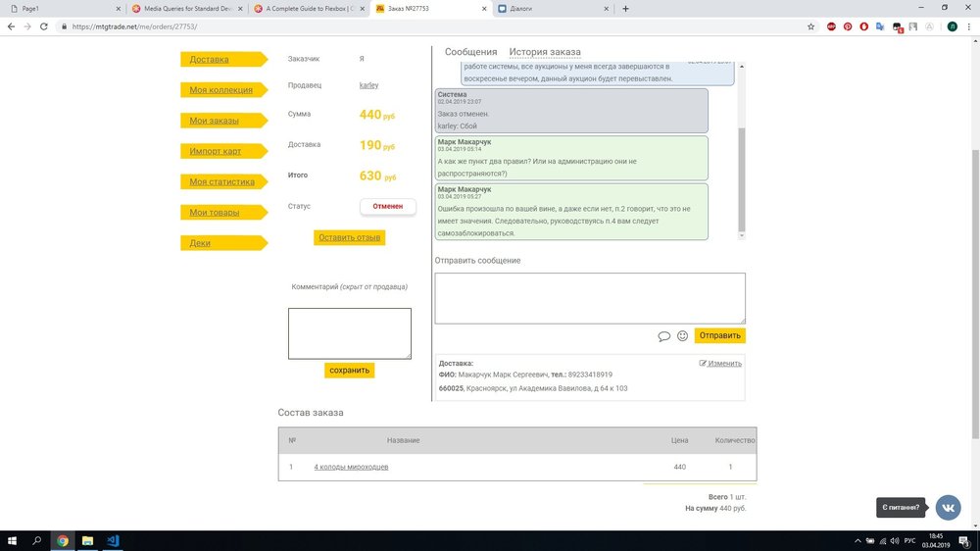Viewport: 980px width, 551px height.
Task: Open the VK chat widget button
Action: point(948,507)
